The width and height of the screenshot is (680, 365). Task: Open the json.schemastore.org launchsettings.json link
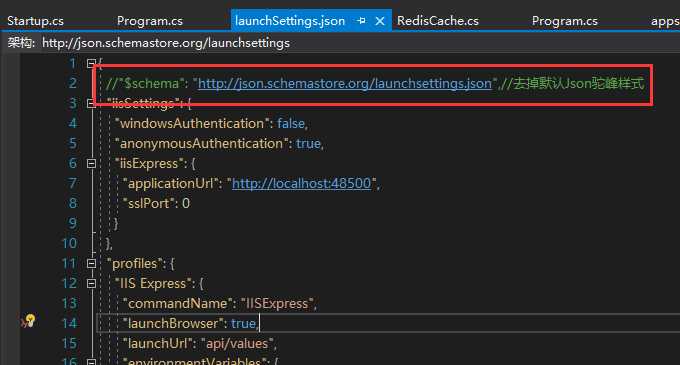coord(345,83)
